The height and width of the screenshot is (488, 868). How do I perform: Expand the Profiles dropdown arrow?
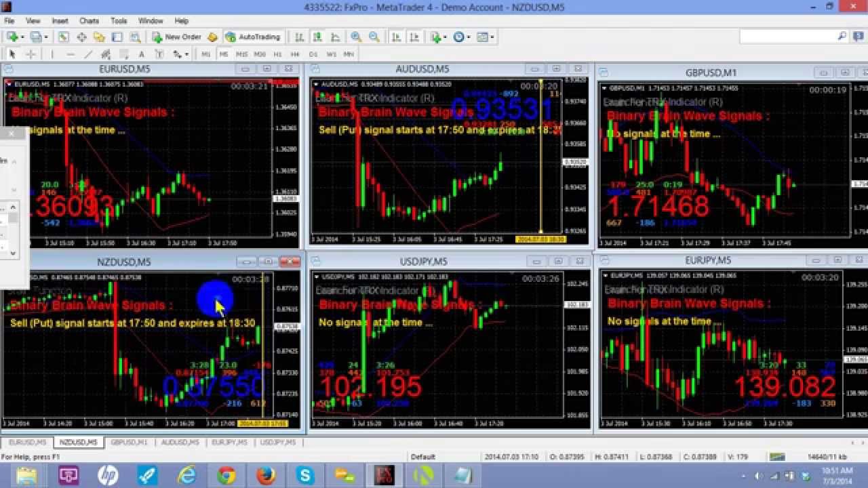(45, 37)
